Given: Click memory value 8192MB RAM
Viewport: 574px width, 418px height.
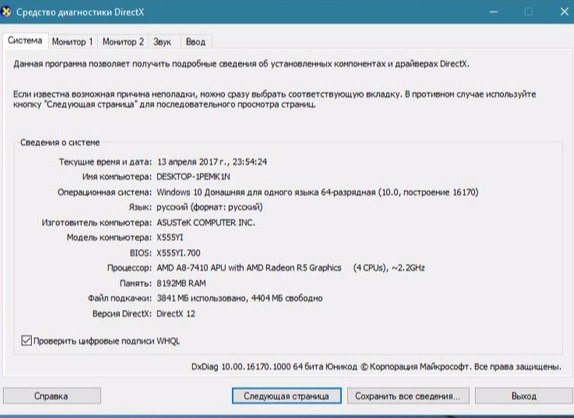Looking at the screenshot, I should (181, 283).
